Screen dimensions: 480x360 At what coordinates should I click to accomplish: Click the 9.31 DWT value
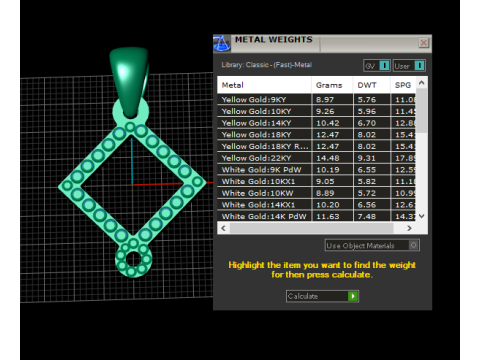[366, 158]
